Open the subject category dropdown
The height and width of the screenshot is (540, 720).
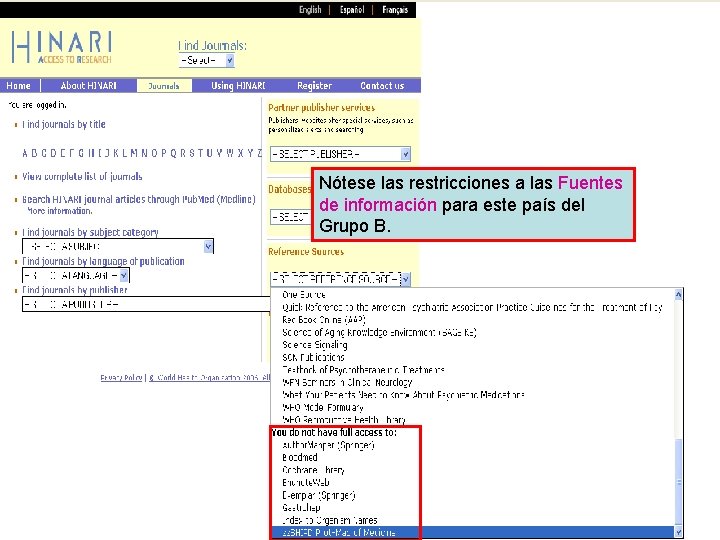point(118,247)
